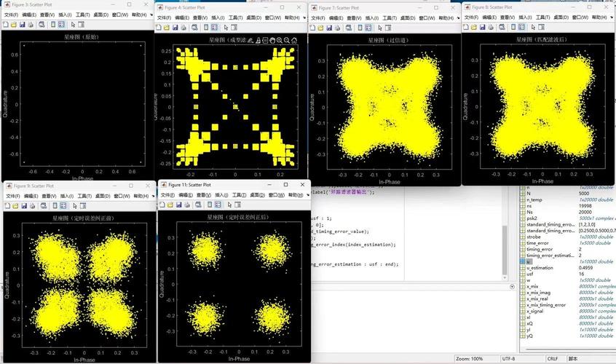This screenshot has width=616, height=364.
Task: Toggle Insert Colorbar button in Figure 7 toolbar
Action: [358, 27]
